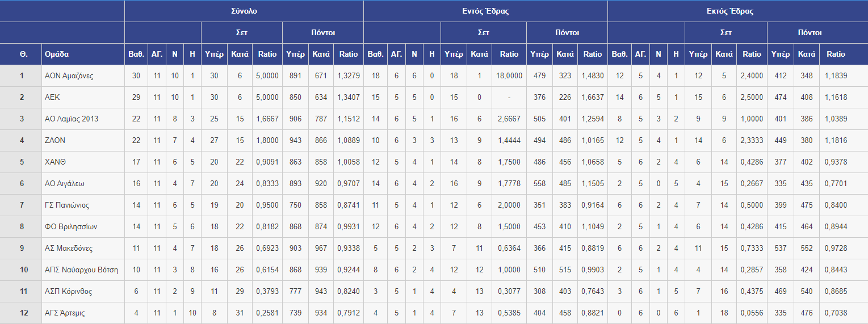Click the Πόντοι subheader under Σύνολο
Viewport: 868px width, 324px height.
322,32
